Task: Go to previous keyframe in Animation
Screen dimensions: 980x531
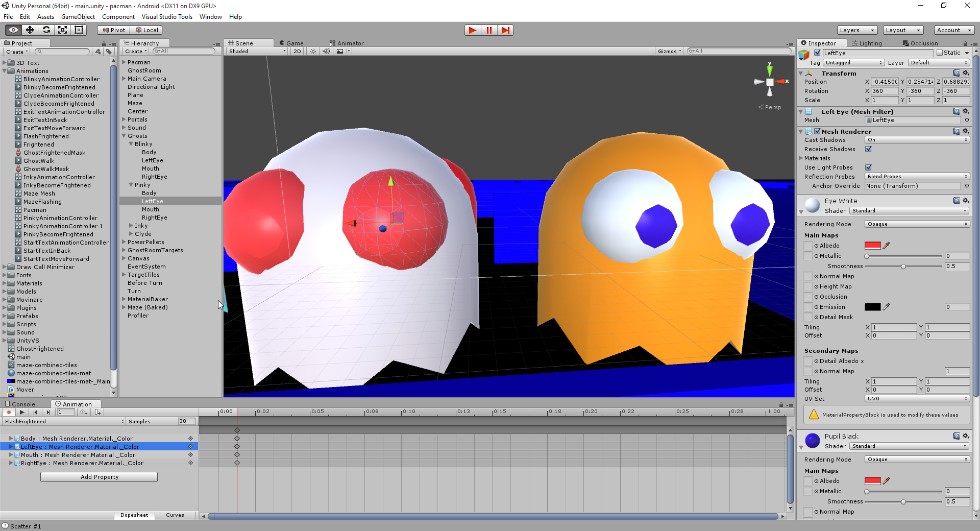Action: 35,412
